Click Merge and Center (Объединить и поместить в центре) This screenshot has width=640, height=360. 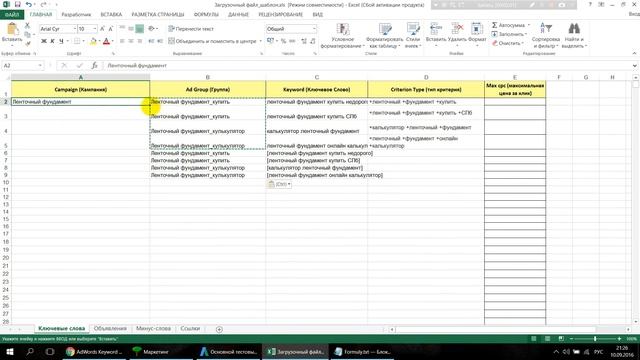point(212,41)
